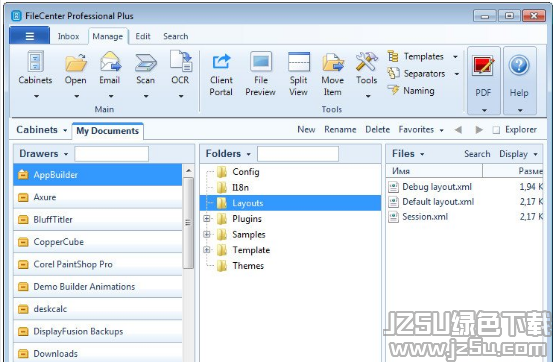Image resolution: width=553 pixels, height=362 pixels.
Task: Expand the OCR dropdown arrow
Action: 181,96
